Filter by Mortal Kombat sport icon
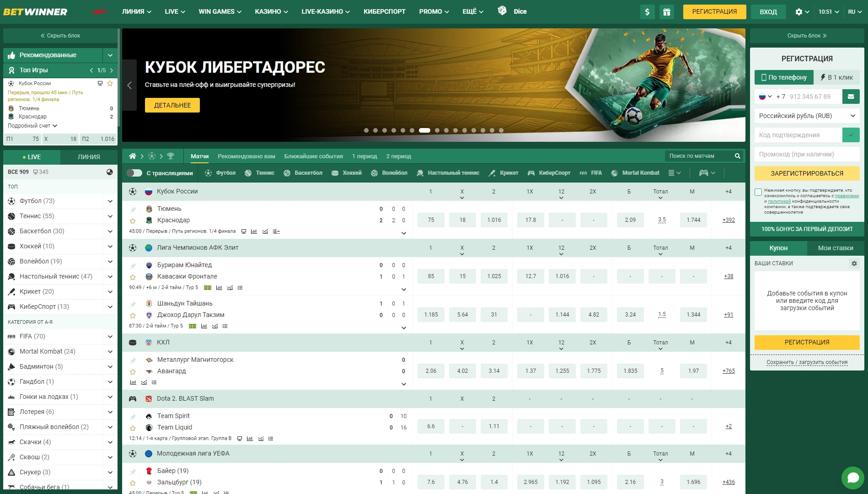Screen dimensions: 868x494 635,173
